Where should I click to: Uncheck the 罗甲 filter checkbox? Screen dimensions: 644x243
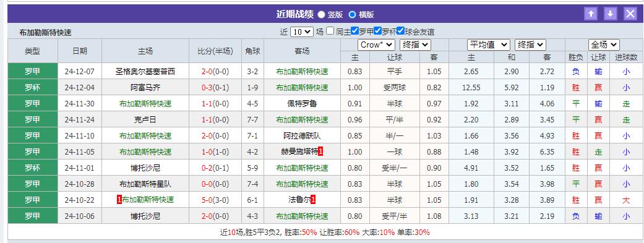(355, 31)
